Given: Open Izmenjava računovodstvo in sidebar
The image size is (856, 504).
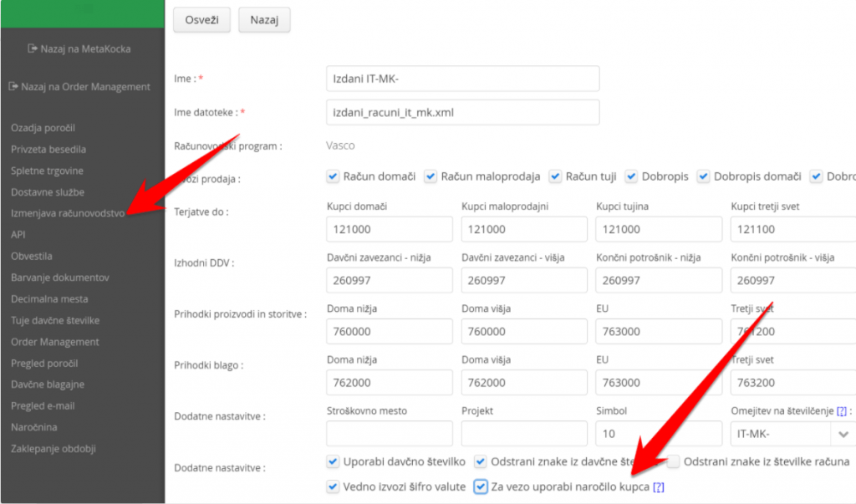Looking at the screenshot, I should pos(68,213).
